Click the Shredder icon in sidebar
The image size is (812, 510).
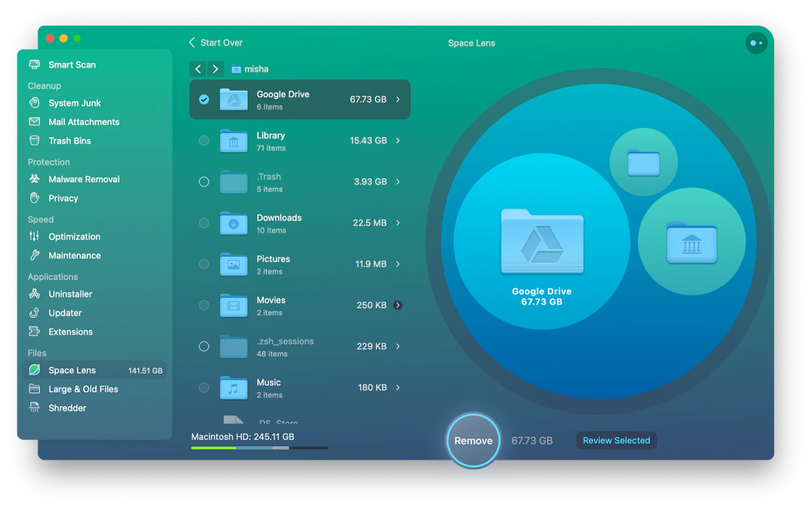tap(34, 407)
